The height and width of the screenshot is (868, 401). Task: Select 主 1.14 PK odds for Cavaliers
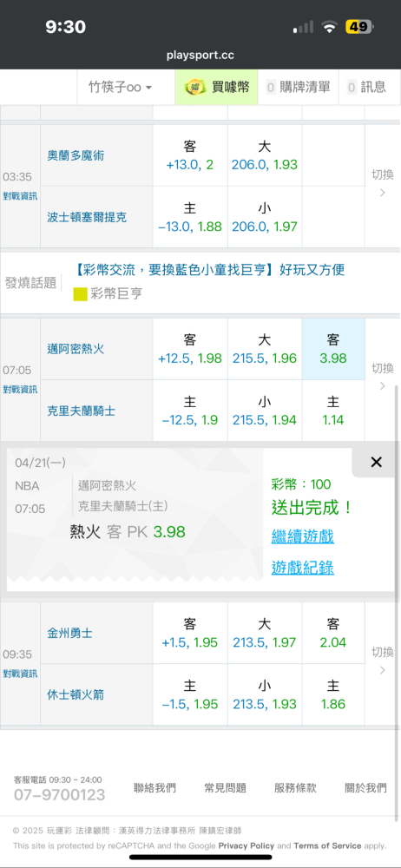point(333,411)
